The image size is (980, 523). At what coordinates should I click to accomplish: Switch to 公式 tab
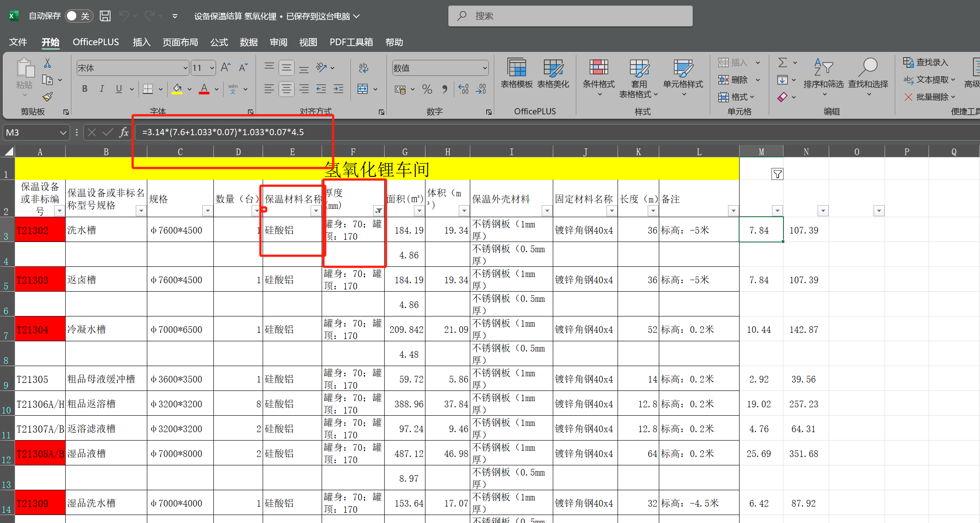(219, 42)
